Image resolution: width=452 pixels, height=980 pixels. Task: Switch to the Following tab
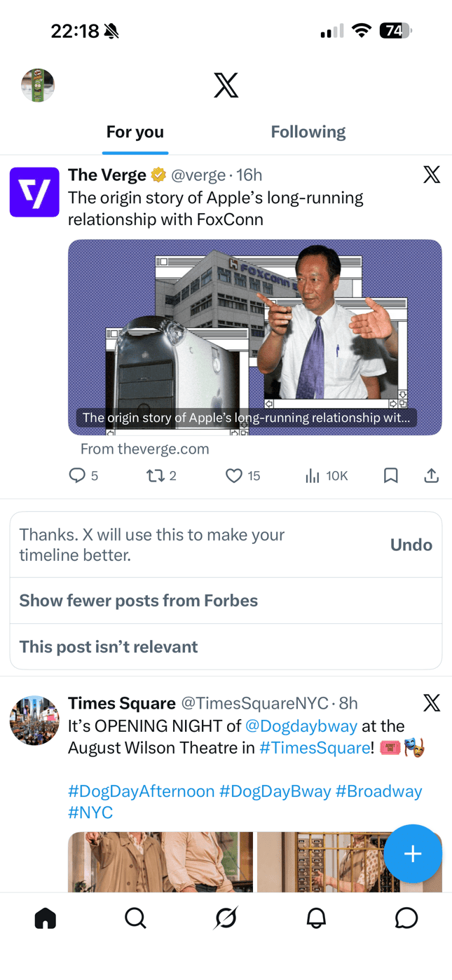pos(308,132)
